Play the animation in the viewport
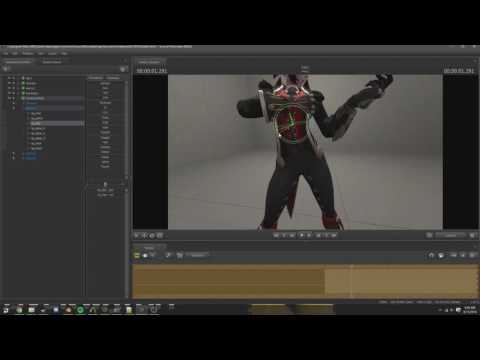Screen dimensions: 480x360 pyautogui.click(x=302, y=235)
